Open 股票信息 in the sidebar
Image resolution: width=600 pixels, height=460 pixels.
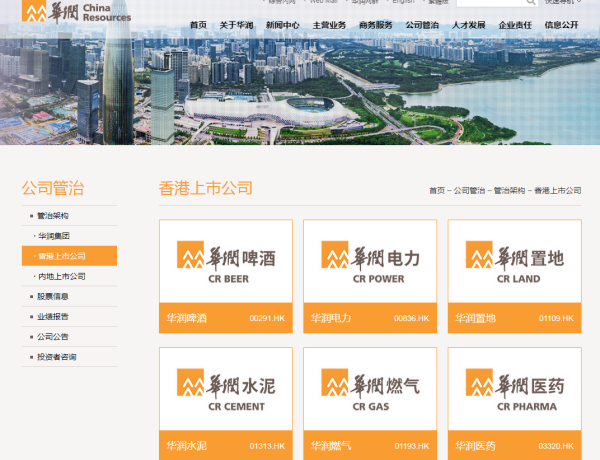[69, 297]
